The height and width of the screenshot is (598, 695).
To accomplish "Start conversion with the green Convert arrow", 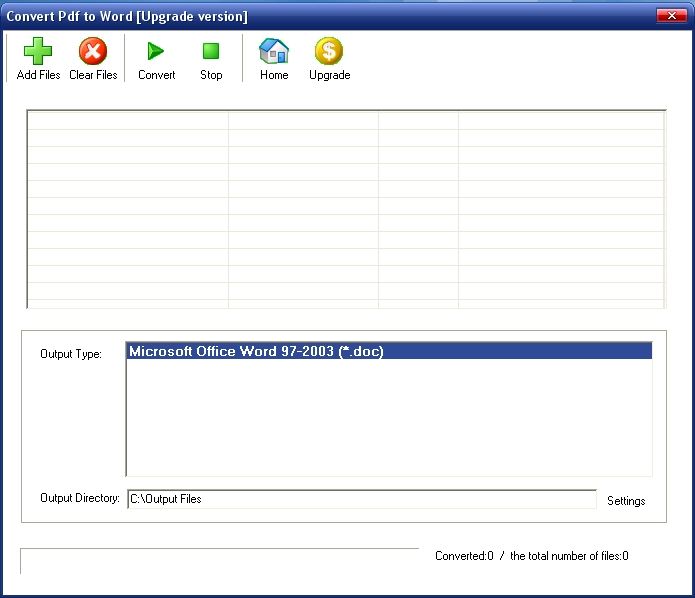I will pos(156,51).
